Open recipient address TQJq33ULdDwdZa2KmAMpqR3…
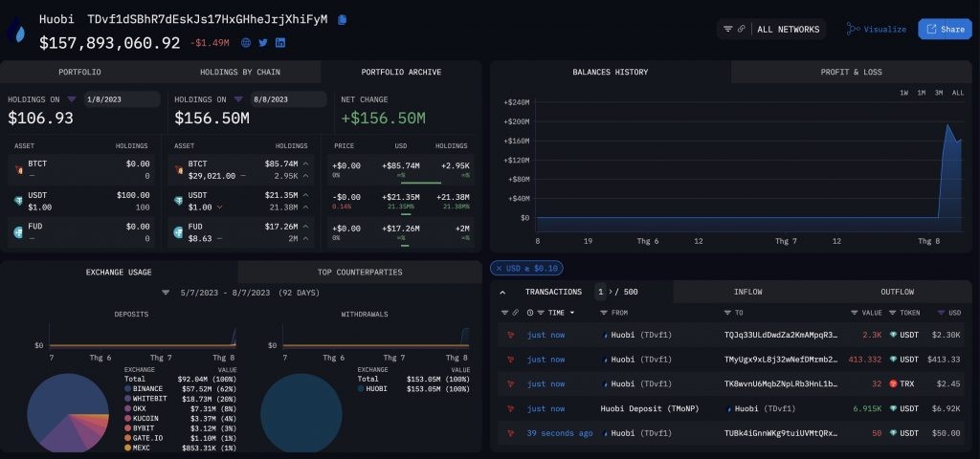The width and height of the screenshot is (980, 459). point(780,336)
